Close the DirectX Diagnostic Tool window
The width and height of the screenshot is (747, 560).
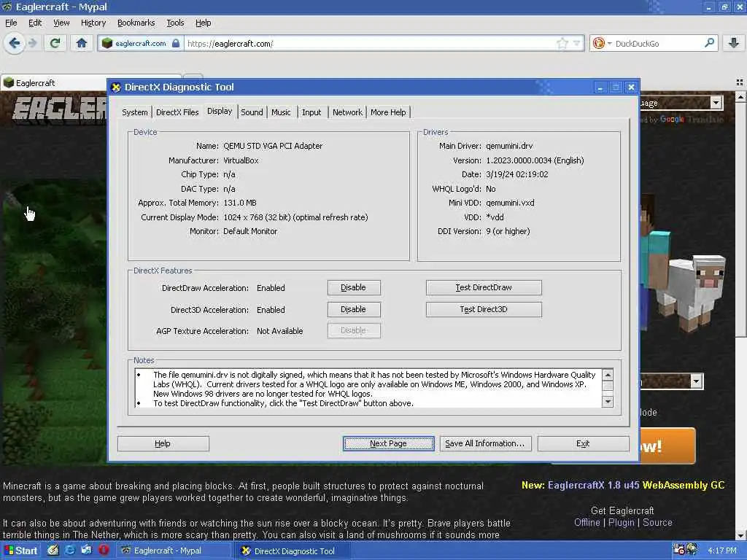pos(631,87)
